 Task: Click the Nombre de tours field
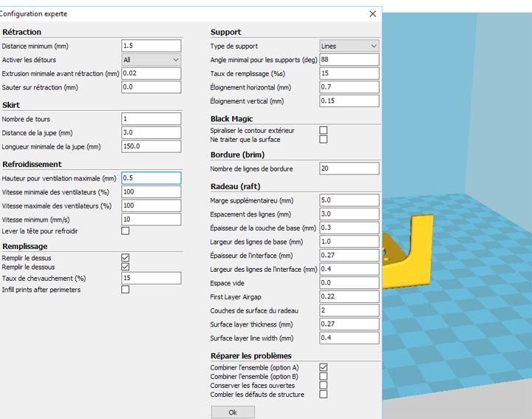(151, 119)
